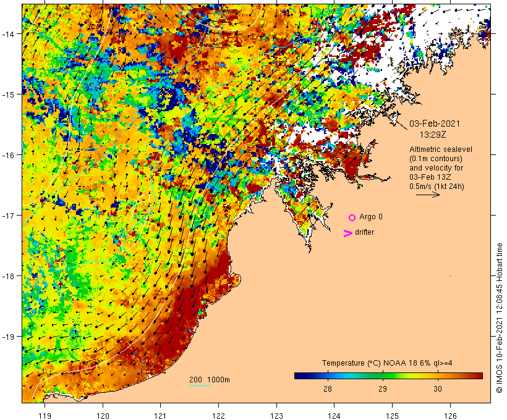
Task: Click the 'Argo 0' legend label
Action: [x=371, y=217]
